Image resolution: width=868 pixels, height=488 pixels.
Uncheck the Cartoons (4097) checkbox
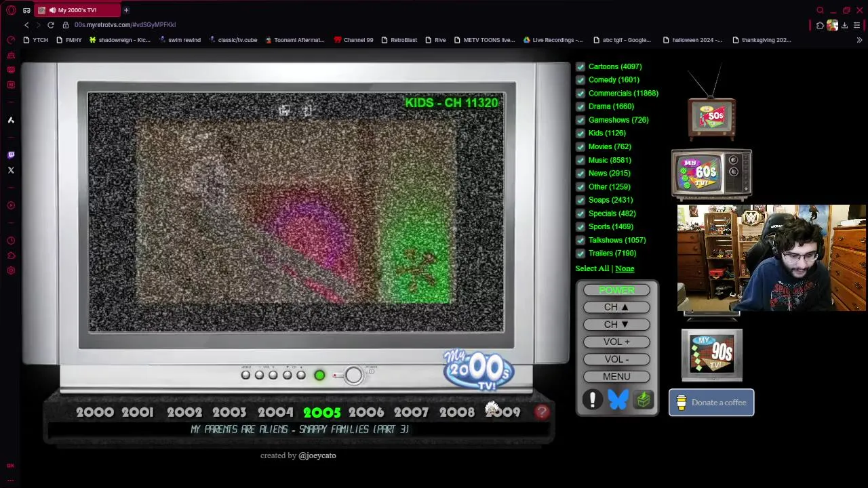580,66
